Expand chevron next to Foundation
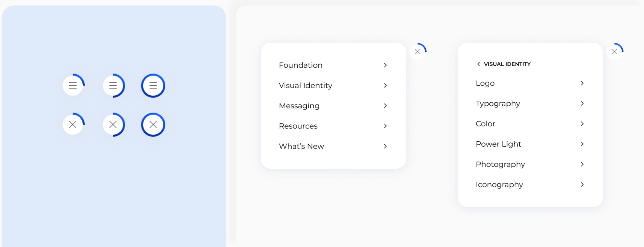 (x=385, y=65)
